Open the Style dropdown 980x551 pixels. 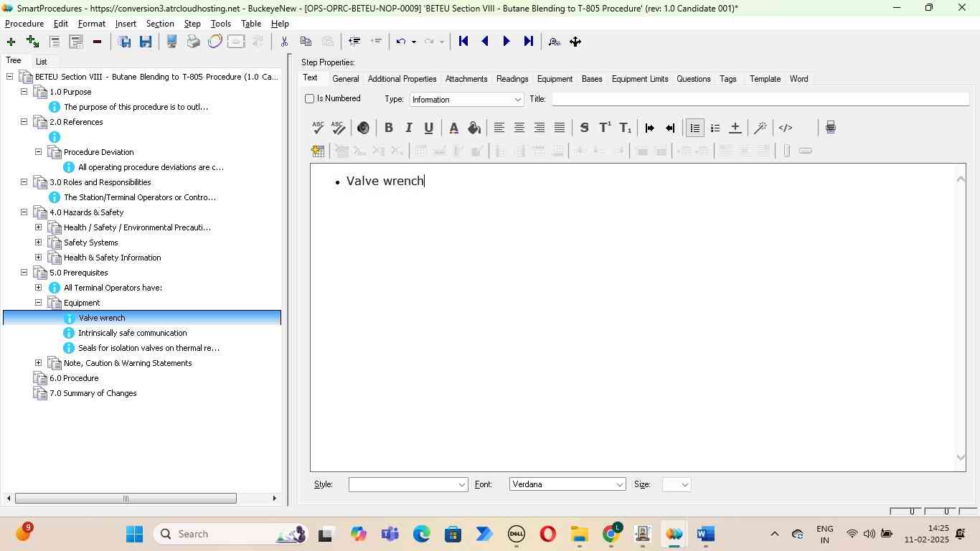[x=408, y=485]
